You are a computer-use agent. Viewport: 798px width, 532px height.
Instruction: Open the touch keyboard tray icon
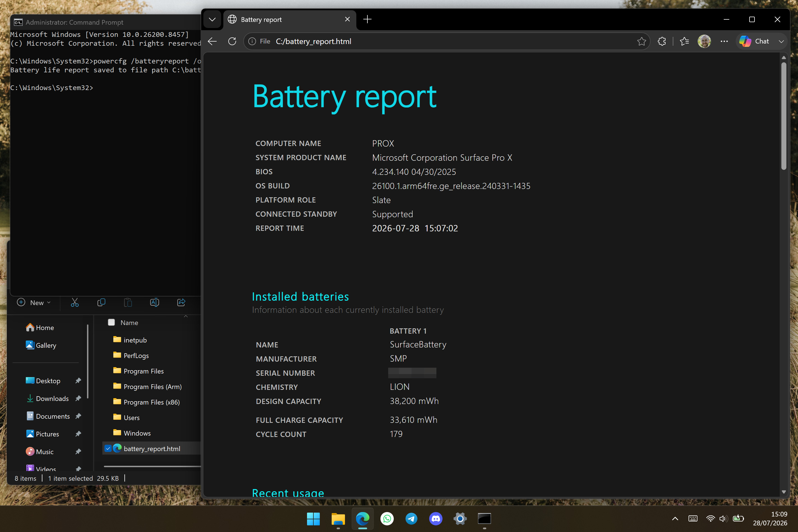693,519
